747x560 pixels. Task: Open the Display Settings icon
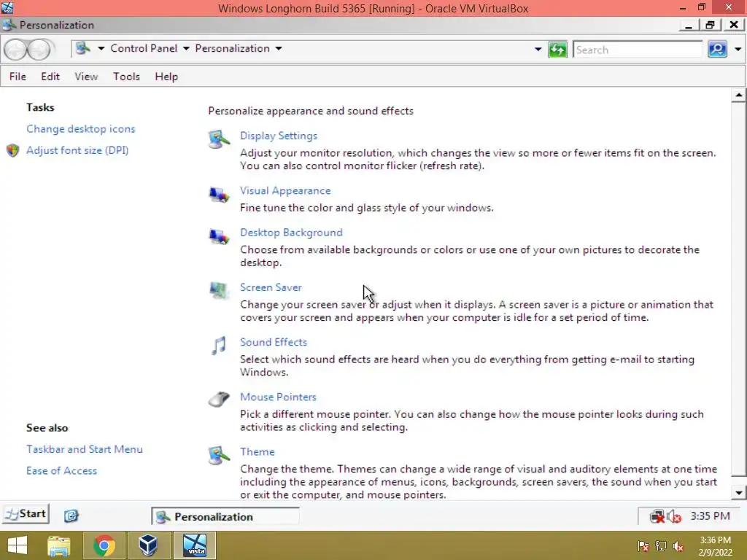point(219,140)
